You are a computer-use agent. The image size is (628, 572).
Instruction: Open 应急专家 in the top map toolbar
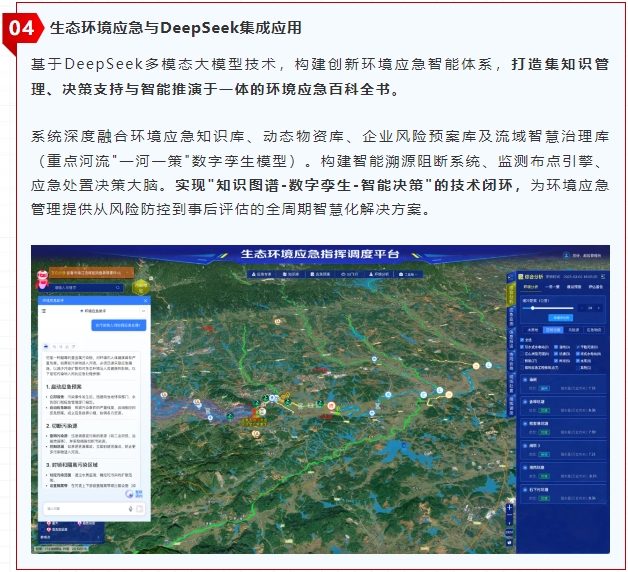point(262,274)
